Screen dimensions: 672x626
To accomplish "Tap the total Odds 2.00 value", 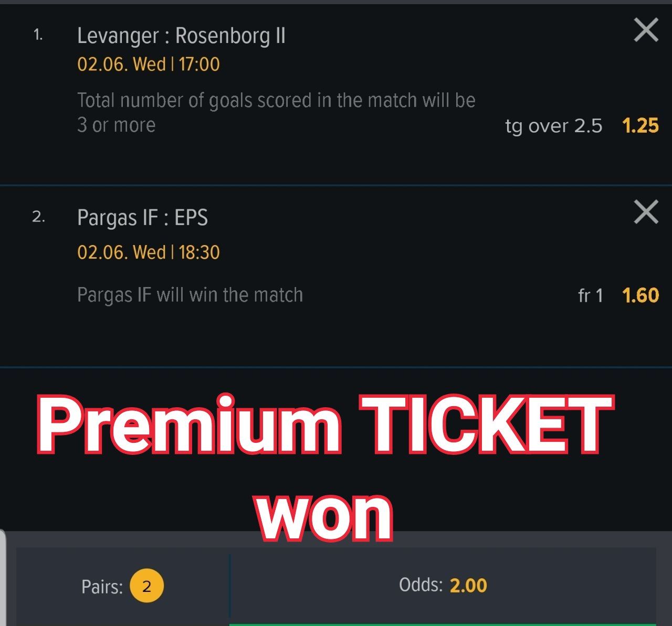I will point(468,585).
